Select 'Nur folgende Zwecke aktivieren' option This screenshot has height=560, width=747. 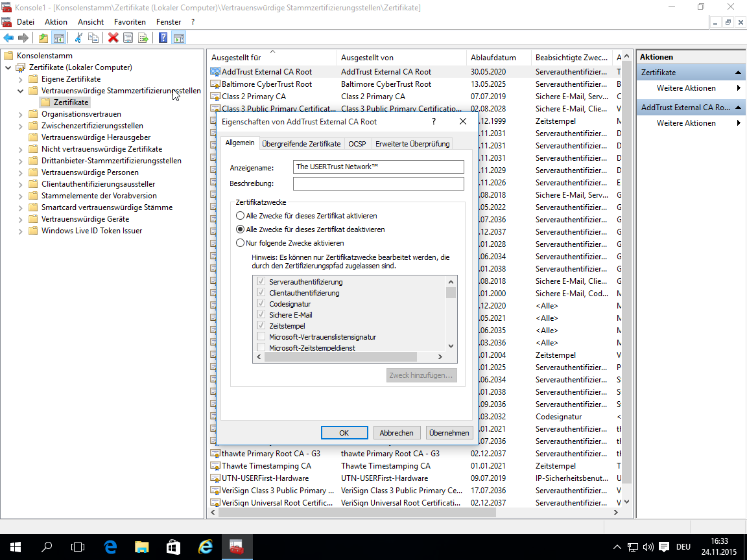point(240,243)
